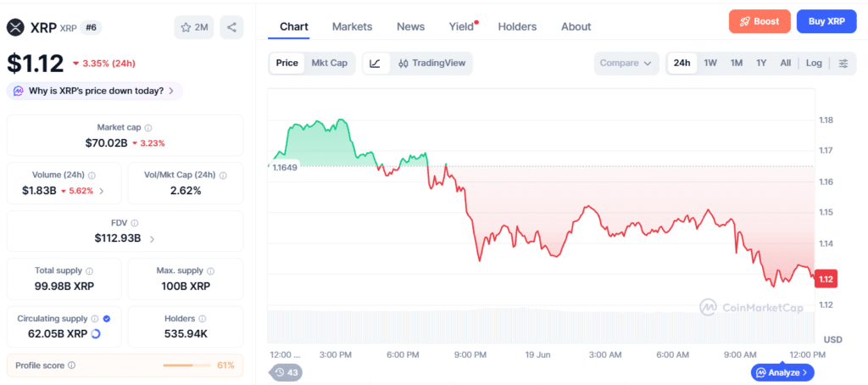This screenshot has height=385, width=868.
Task: Click the XRP coin logo icon
Action: pos(16,27)
